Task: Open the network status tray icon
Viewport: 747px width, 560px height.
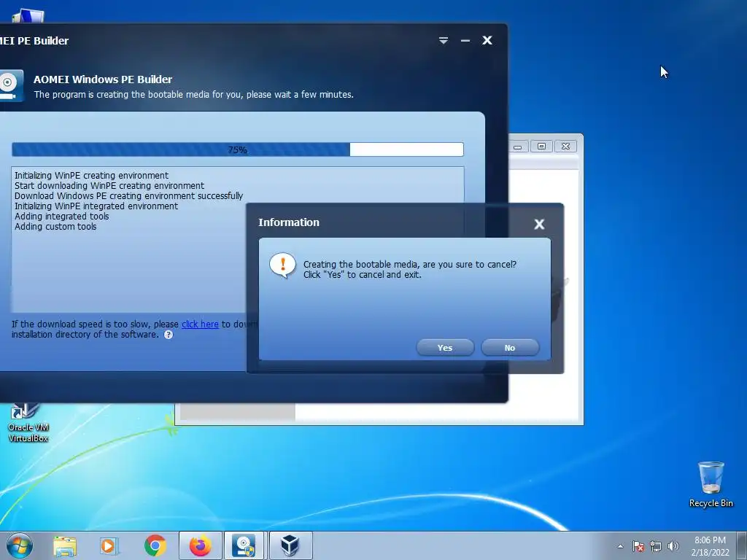Action: 656,546
